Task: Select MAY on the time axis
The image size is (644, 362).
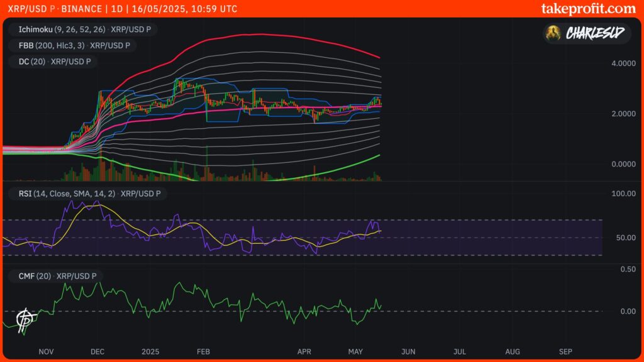Action: click(x=356, y=352)
